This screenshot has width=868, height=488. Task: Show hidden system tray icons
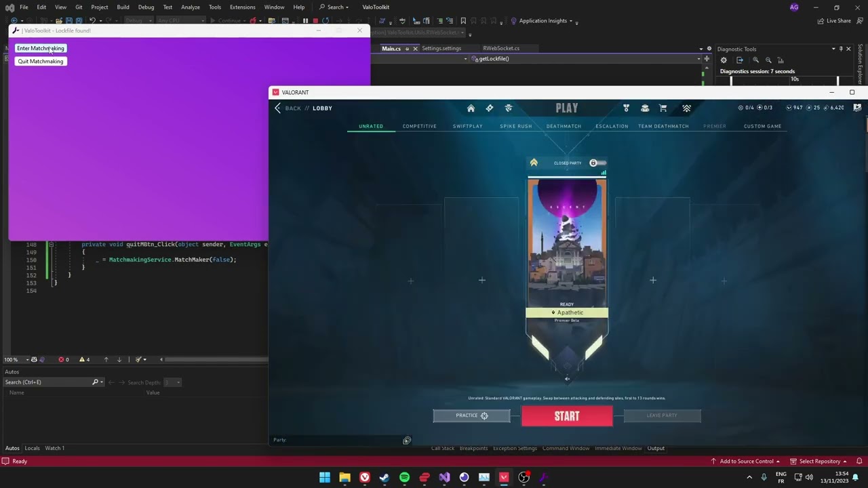click(x=750, y=477)
